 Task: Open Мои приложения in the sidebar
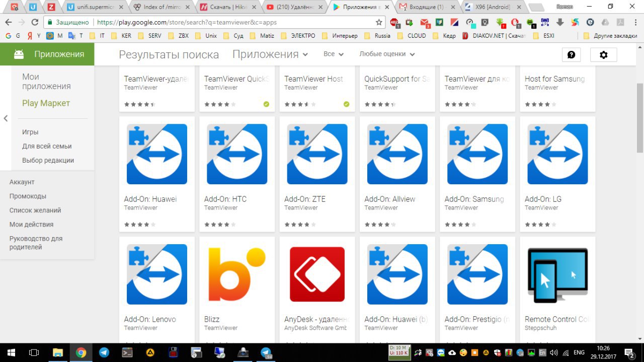[x=46, y=82]
